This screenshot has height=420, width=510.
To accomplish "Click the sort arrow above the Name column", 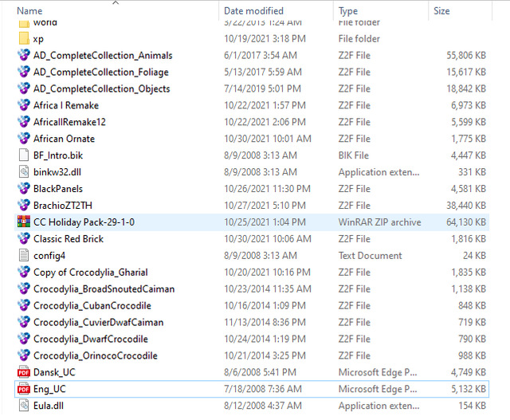I will (x=116, y=2).
